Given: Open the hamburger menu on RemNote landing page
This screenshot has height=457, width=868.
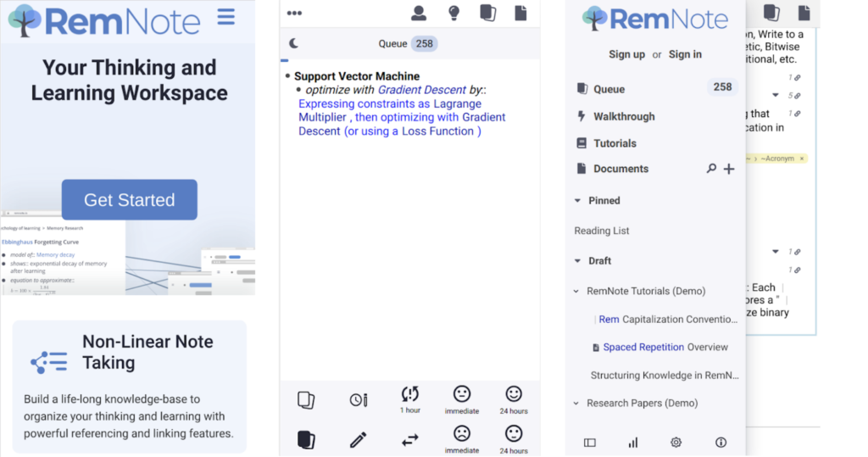Looking at the screenshot, I should [x=225, y=17].
